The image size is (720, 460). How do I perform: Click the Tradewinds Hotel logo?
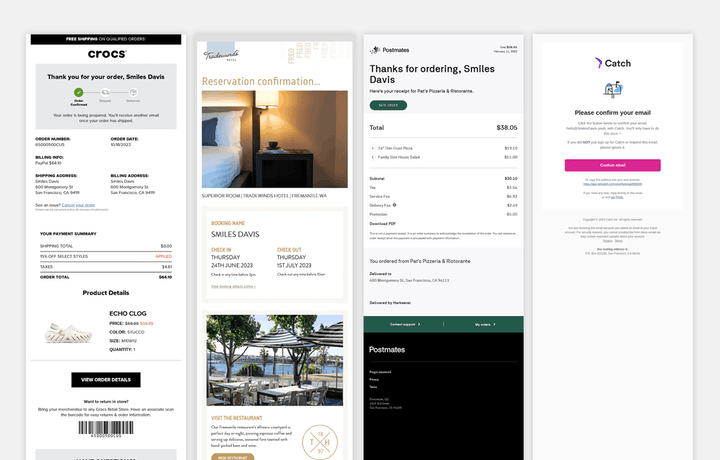tap(222, 57)
